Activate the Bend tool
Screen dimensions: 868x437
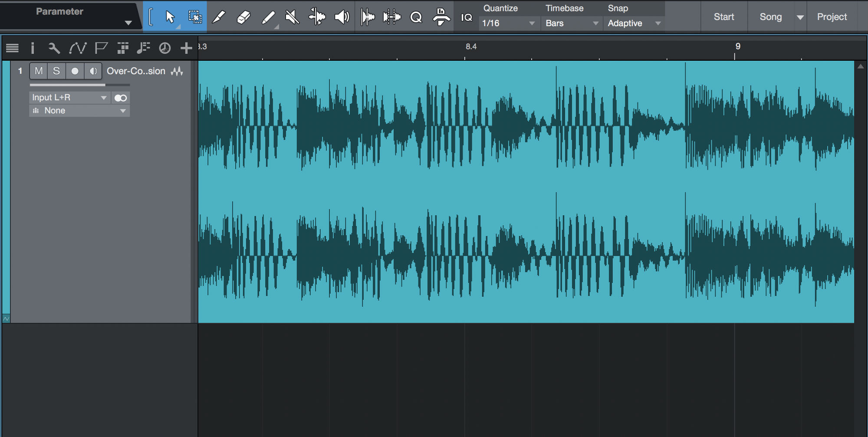(317, 16)
